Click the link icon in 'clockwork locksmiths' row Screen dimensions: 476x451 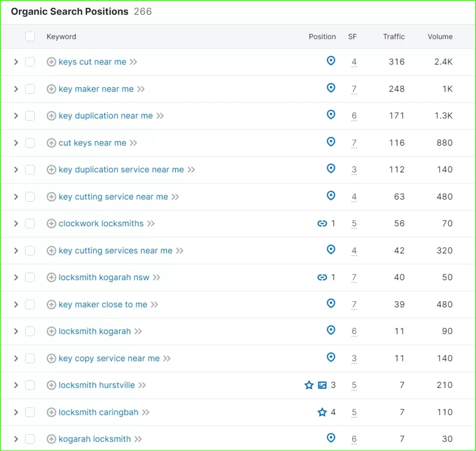322,223
